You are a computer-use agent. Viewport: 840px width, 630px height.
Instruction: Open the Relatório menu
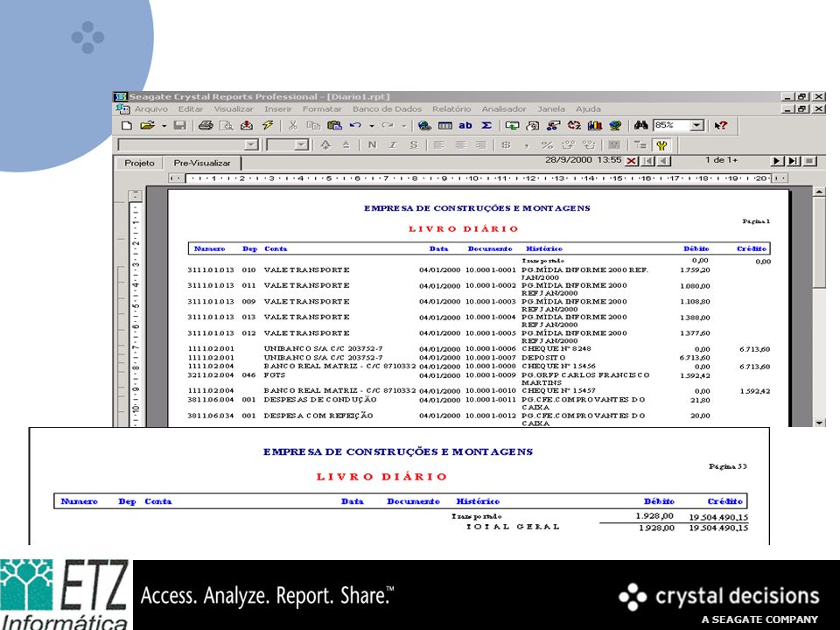451,108
